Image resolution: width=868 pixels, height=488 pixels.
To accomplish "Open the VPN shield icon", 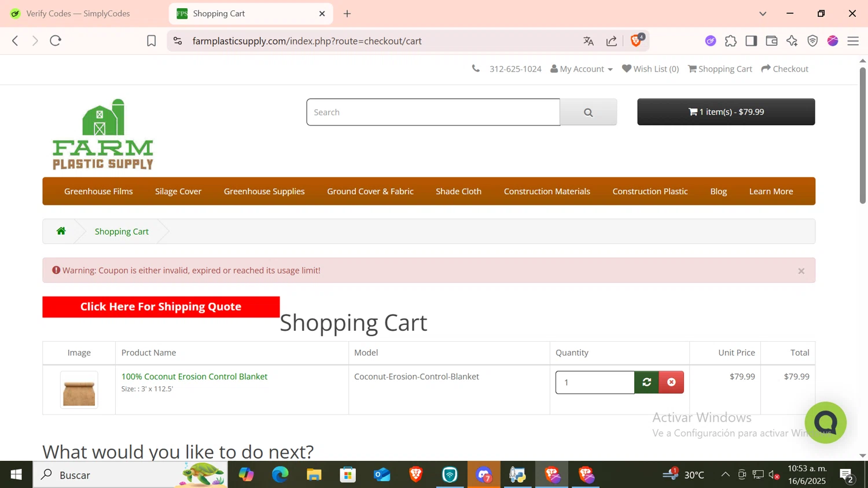I will coord(812,41).
